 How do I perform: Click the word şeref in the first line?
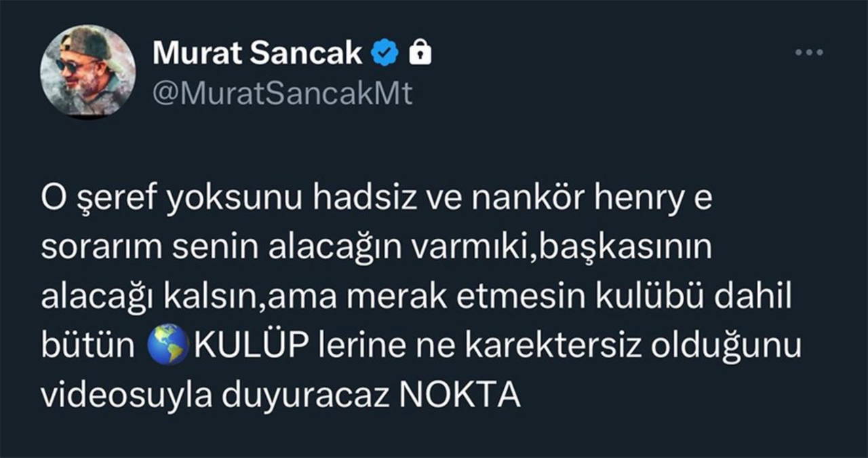[x=106, y=199]
